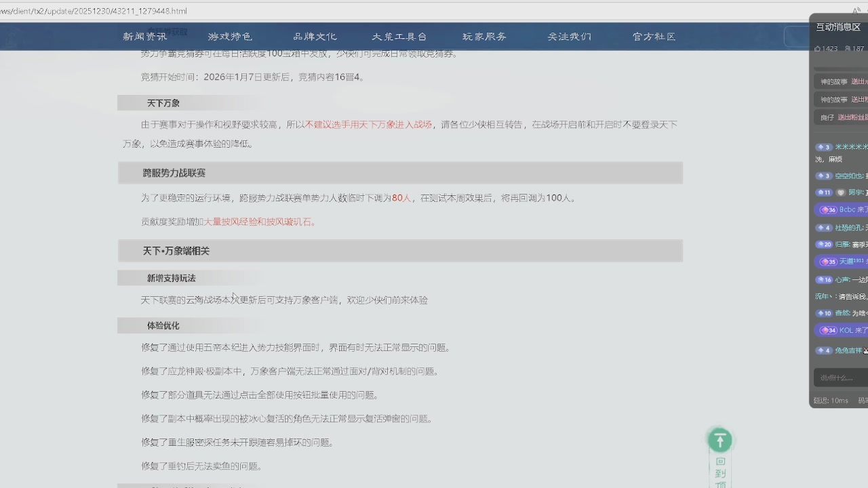Select the 官方社区 menu item
This screenshot has height=488, width=868.
652,37
